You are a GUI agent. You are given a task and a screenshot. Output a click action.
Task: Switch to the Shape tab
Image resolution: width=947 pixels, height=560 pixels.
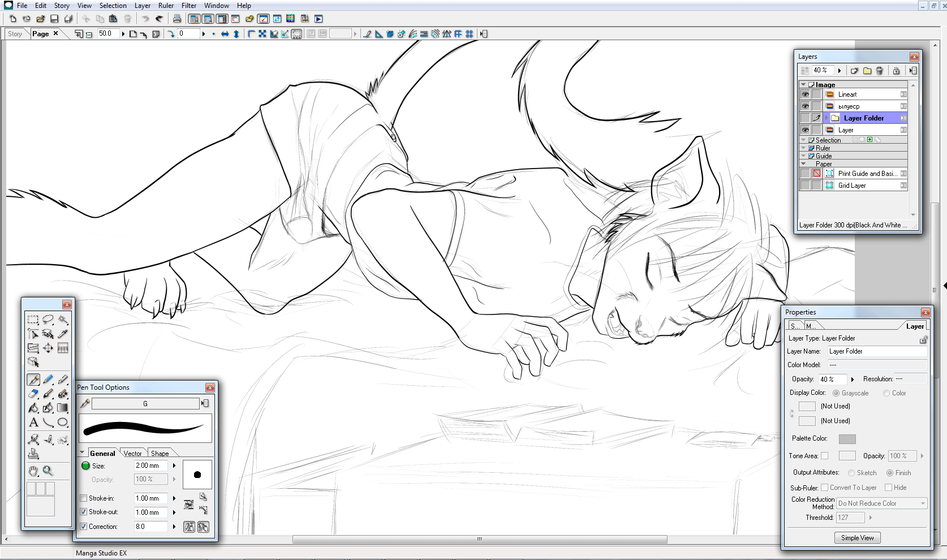tap(160, 454)
